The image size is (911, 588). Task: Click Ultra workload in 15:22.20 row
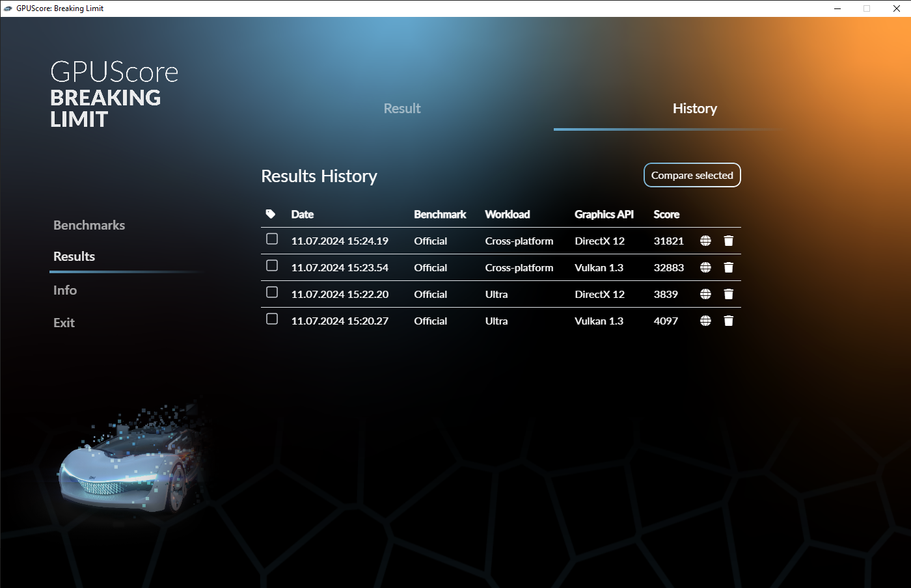pos(496,294)
